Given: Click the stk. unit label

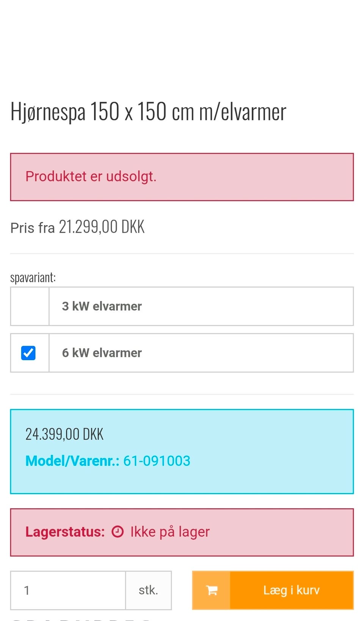Looking at the screenshot, I should (x=148, y=590).
